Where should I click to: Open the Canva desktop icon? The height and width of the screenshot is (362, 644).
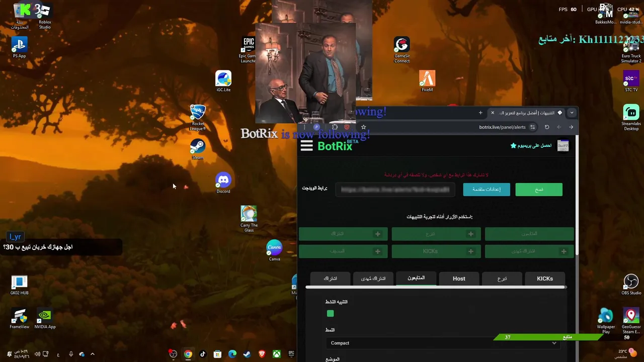[274, 251]
